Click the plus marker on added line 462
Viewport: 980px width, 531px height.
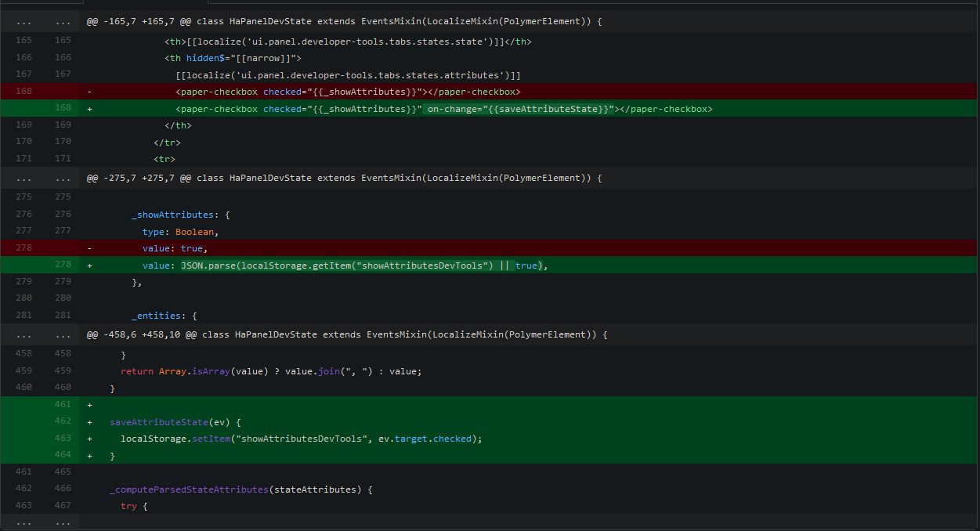[90, 422]
